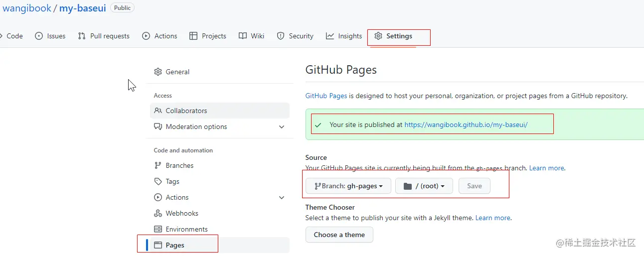Open the Insights tab
The width and height of the screenshot is (644, 256).
tap(344, 36)
